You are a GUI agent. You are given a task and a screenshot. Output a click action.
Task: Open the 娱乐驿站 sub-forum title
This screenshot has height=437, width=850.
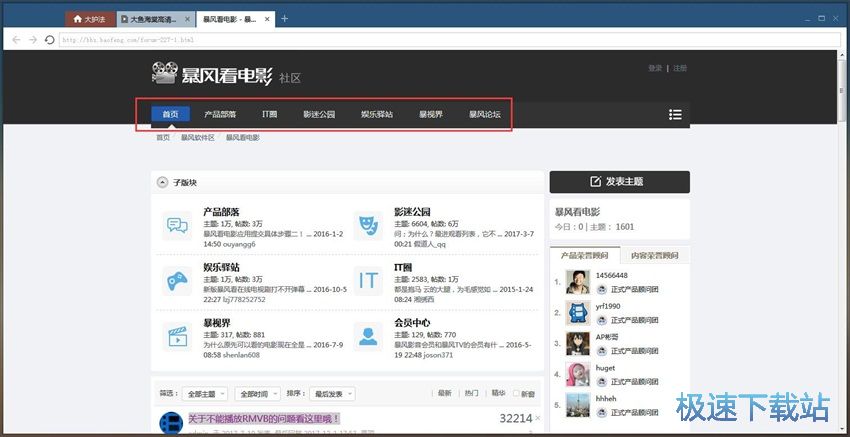[221, 268]
